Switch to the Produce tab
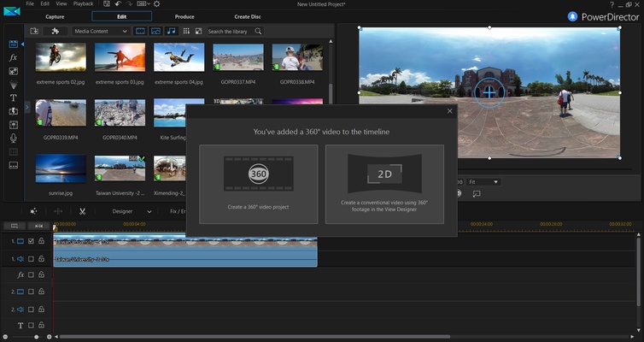Image resolution: width=644 pixels, height=342 pixels. (184, 16)
